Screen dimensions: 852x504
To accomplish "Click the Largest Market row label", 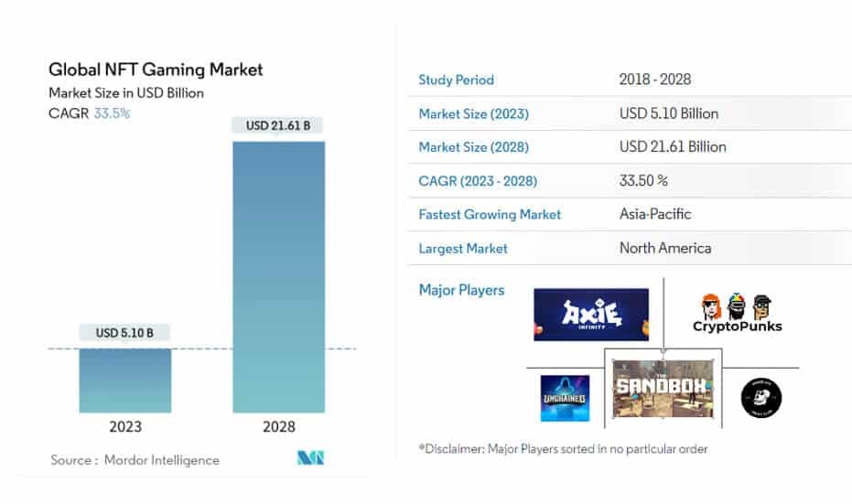I will click(x=463, y=248).
